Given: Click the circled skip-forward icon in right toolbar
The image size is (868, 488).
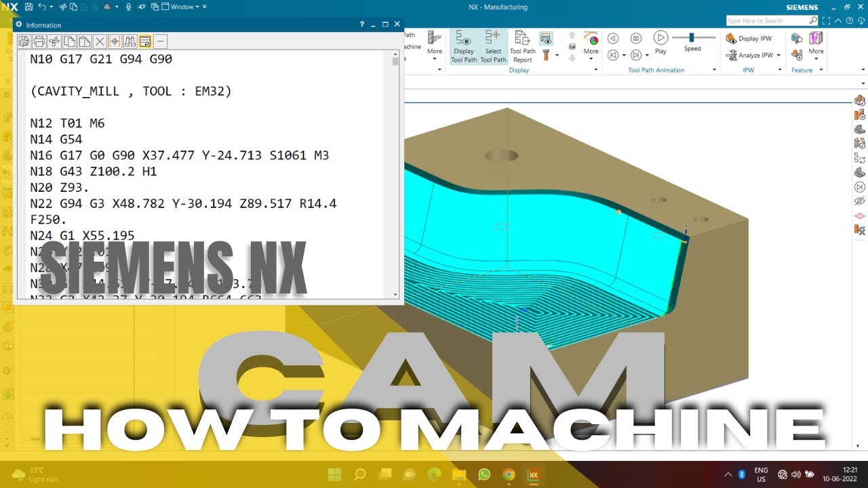Looking at the screenshot, I should point(859,187).
